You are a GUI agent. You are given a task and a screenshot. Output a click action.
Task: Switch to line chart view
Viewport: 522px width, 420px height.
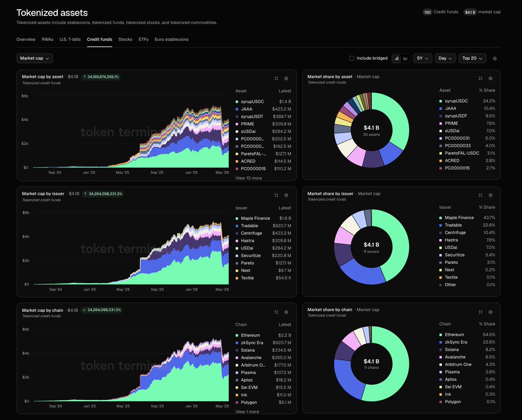pyautogui.click(x=405, y=58)
